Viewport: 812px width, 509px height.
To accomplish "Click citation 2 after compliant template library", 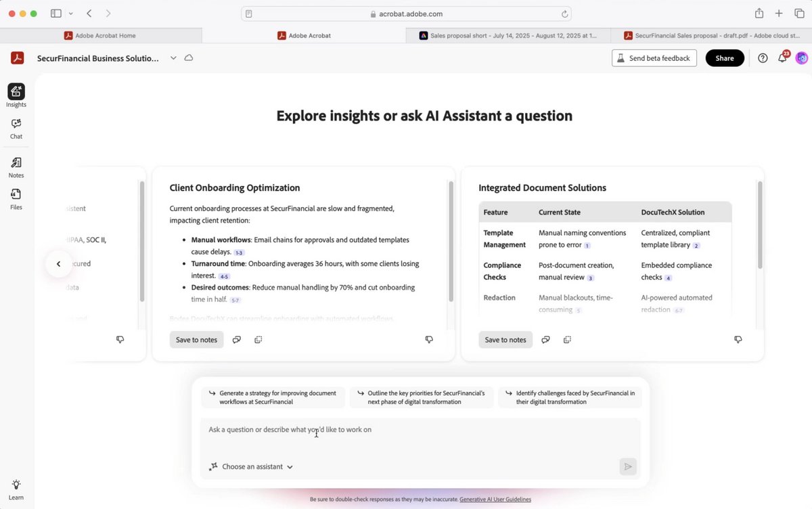I will pos(696,246).
